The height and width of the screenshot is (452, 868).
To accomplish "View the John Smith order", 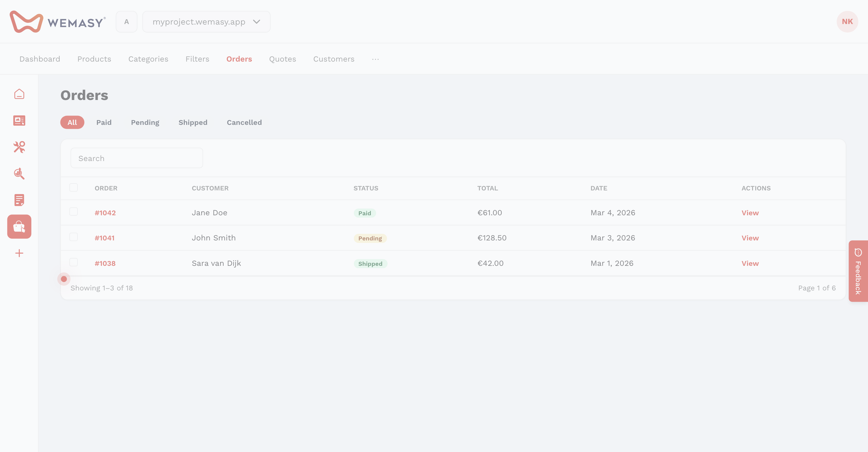I will [750, 238].
